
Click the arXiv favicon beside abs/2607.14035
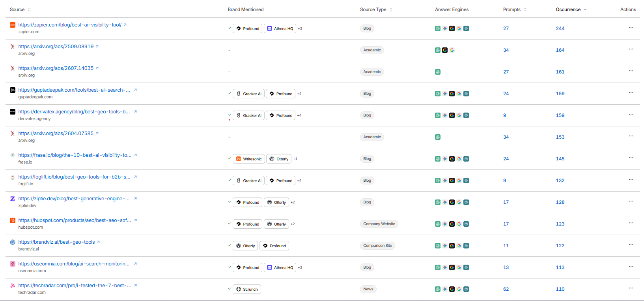13,68
